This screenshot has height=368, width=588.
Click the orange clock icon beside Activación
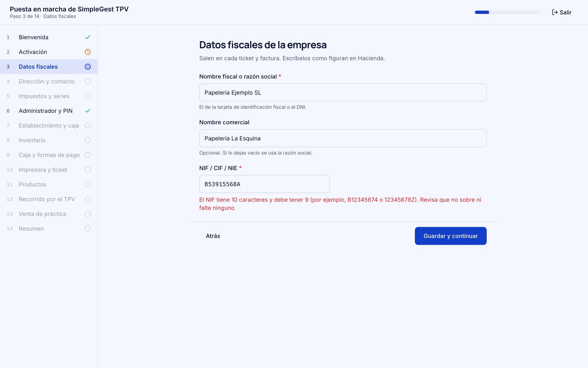88,52
